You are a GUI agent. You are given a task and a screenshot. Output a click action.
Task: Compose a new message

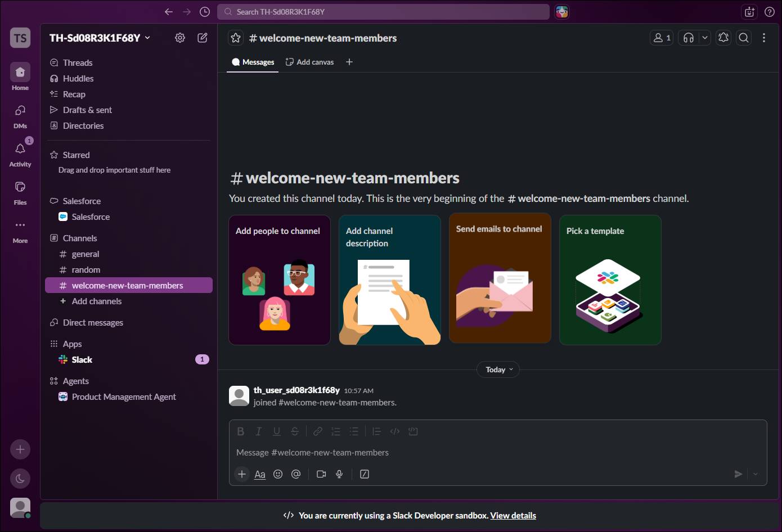[203, 38]
